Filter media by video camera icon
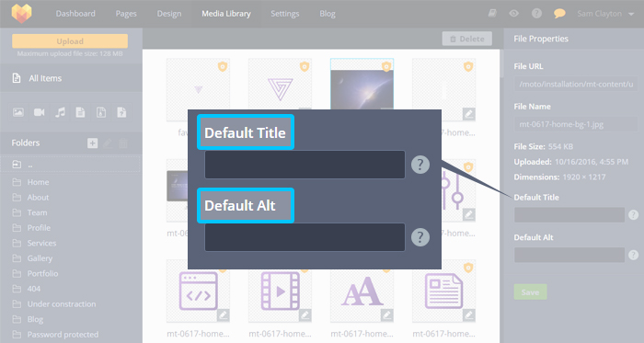The width and height of the screenshot is (644, 343). click(39, 112)
